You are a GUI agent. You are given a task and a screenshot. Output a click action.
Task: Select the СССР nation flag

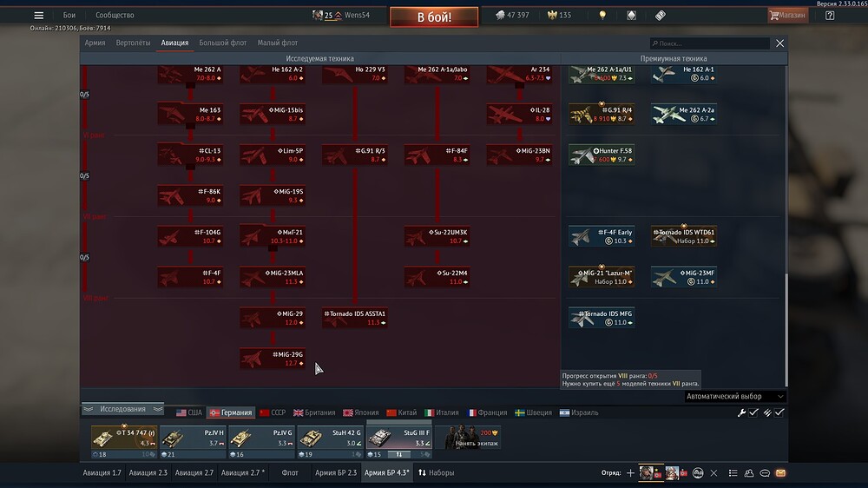273,412
